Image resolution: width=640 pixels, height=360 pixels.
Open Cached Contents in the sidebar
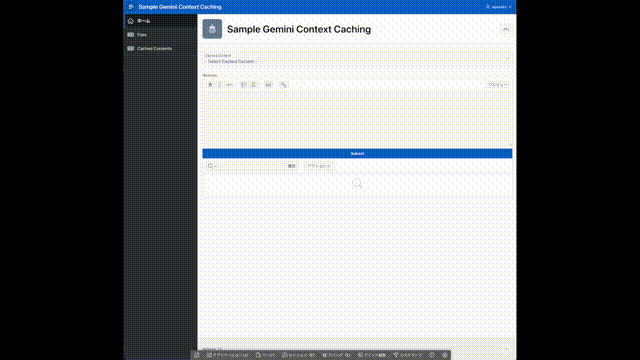pos(160,48)
